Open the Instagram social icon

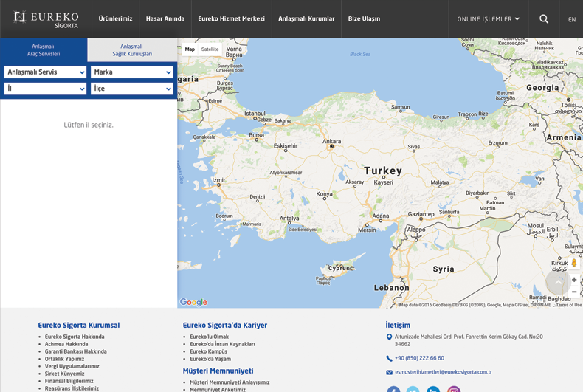coord(454,389)
